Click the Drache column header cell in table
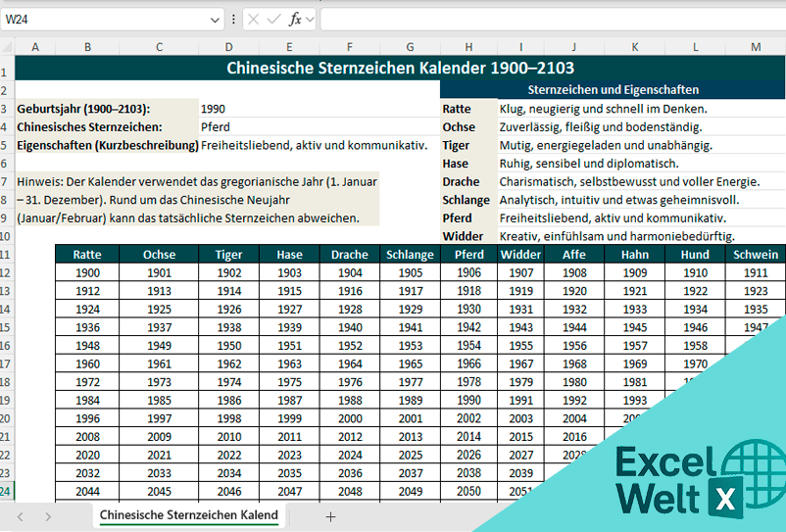The width and height of the screenshot is (786, 532). [x=350, y=255]
